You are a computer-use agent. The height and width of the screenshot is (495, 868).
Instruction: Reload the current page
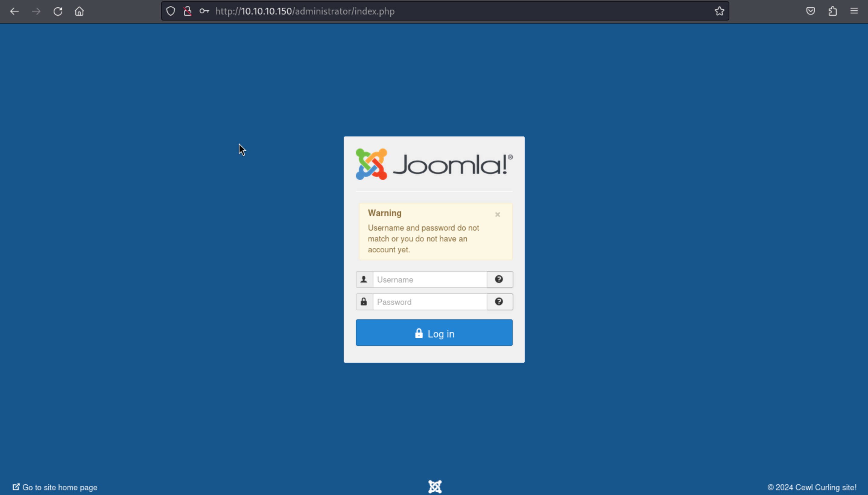tap(58, 11)
